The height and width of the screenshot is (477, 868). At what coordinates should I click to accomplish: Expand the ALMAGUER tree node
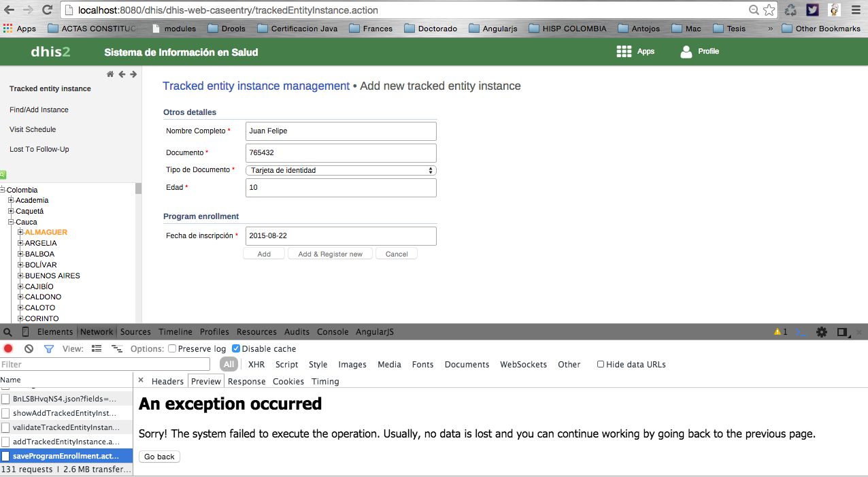(x=20, y=233)
